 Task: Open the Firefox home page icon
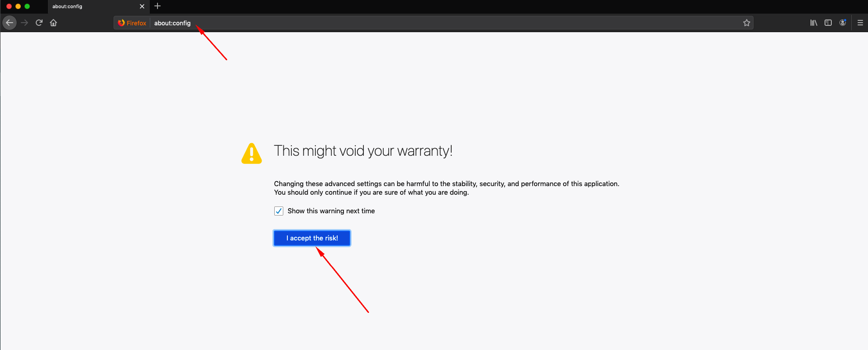[53, 23]
